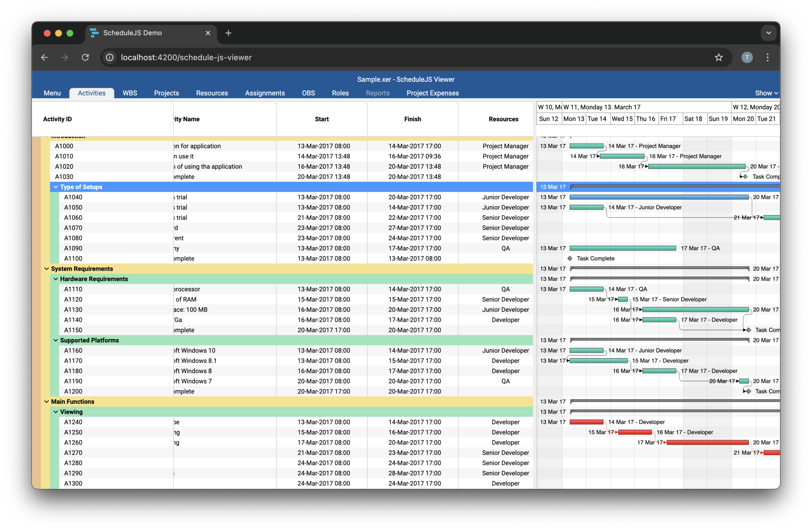Screen dimensions: 812x531
Task: Reload the page with refresh icon
Action: pyautogui.click(x=85, y=57)
